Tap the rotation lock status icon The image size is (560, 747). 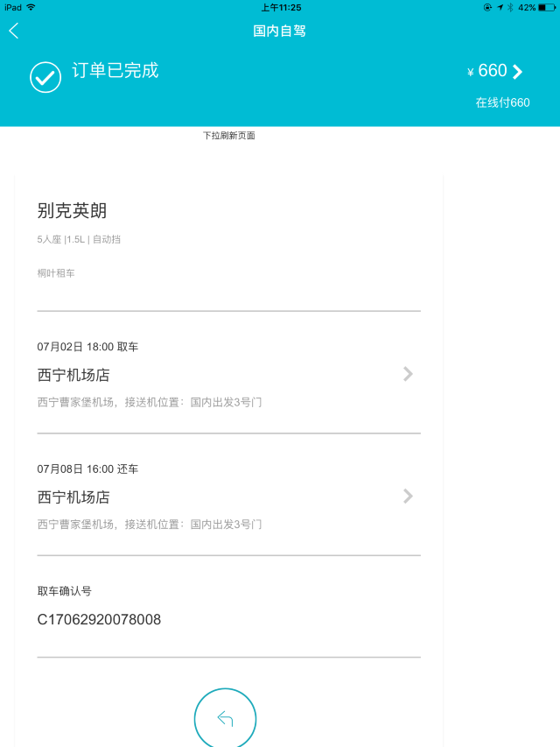pyautogui.click(x=487, y=8)
